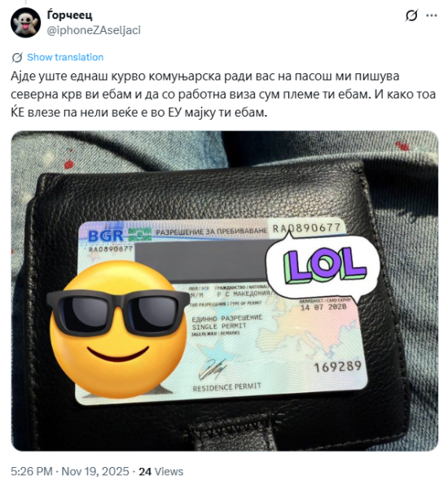
Task: Click the Show translation link
Action: pyautogui.click(x=65, y=57)
